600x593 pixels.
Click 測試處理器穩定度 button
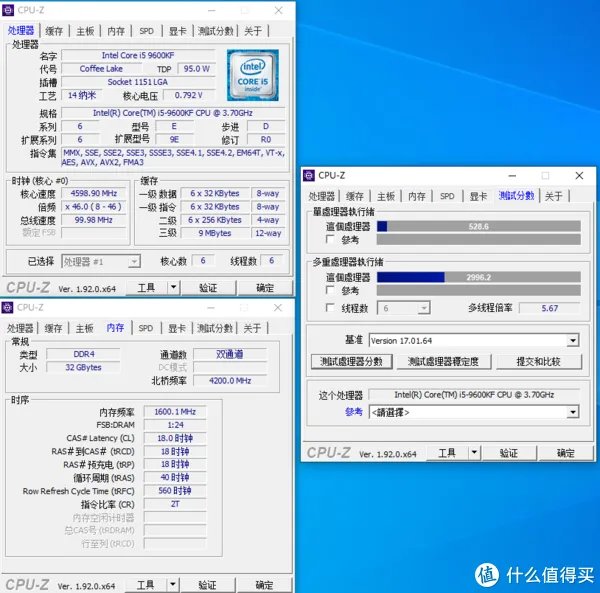(x=444, y=361)
